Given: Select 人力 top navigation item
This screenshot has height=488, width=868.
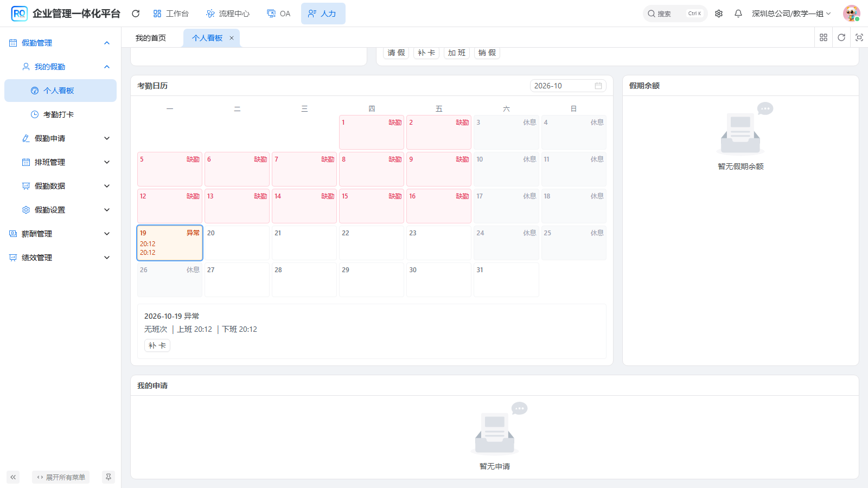Looking at the screenshot, I should 323,14.
